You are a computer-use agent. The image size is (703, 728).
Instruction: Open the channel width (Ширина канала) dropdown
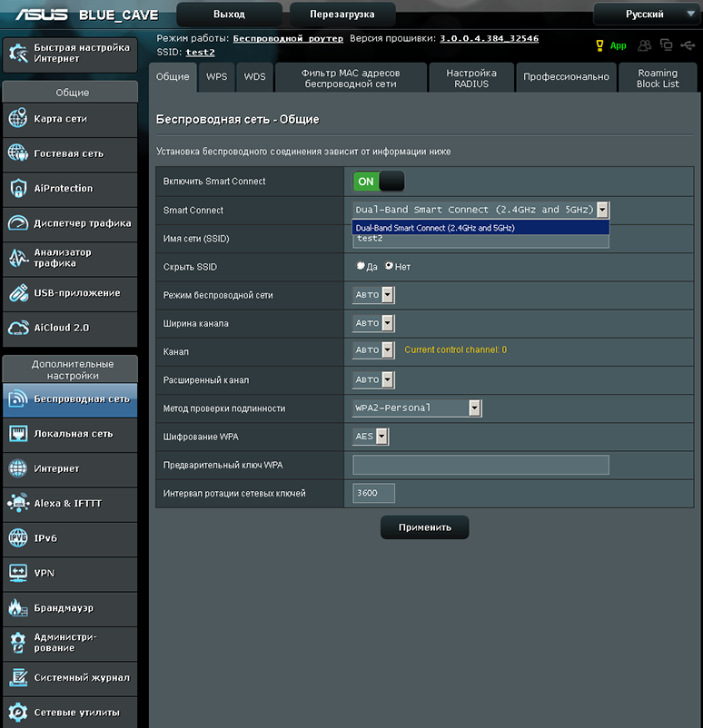pyautogui.click(x=373, y=323)
